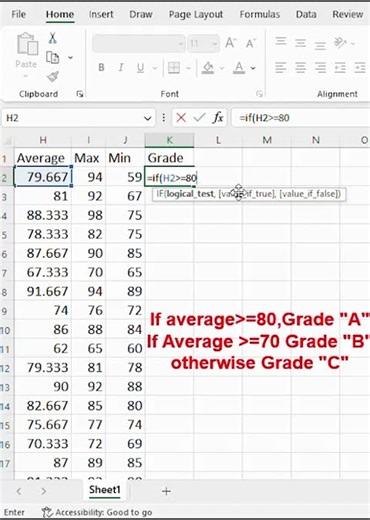Expand the Paste options dropdown
This screenshot has height=520, width=370.
(x=26, y=76)
